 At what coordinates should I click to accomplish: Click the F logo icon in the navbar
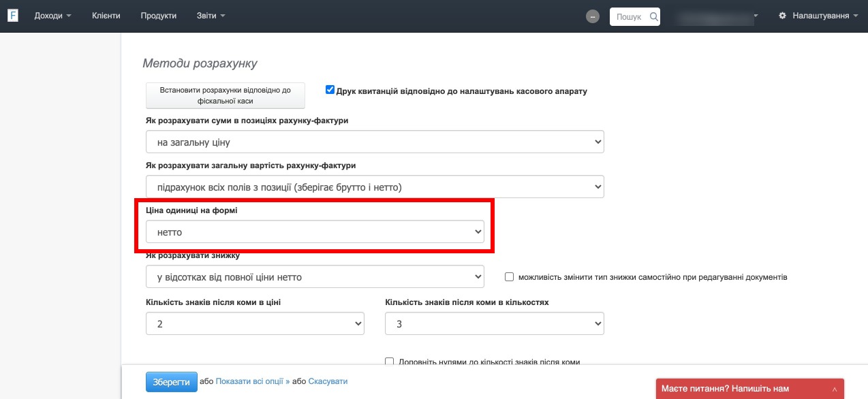tap(12, 16)
